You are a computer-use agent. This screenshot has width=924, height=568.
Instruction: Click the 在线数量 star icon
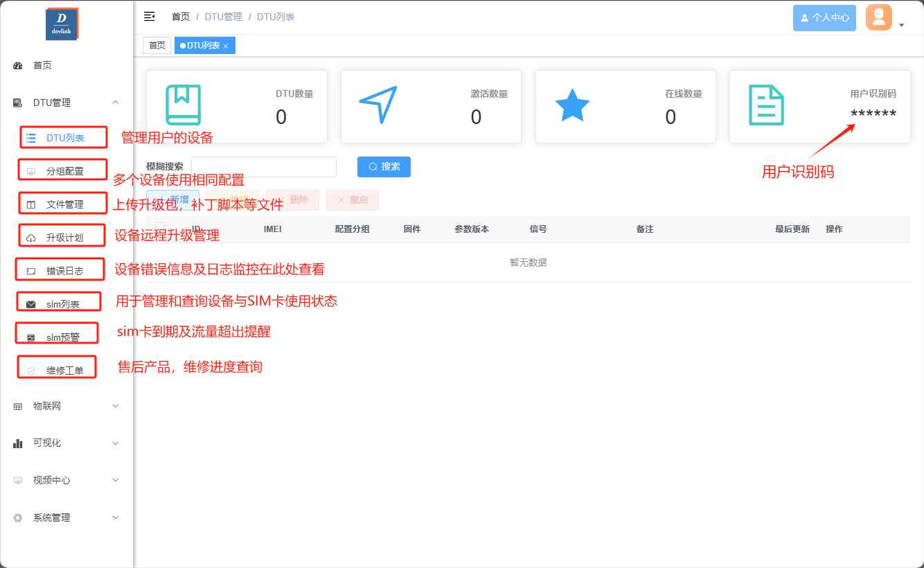[x=572, y=105]
